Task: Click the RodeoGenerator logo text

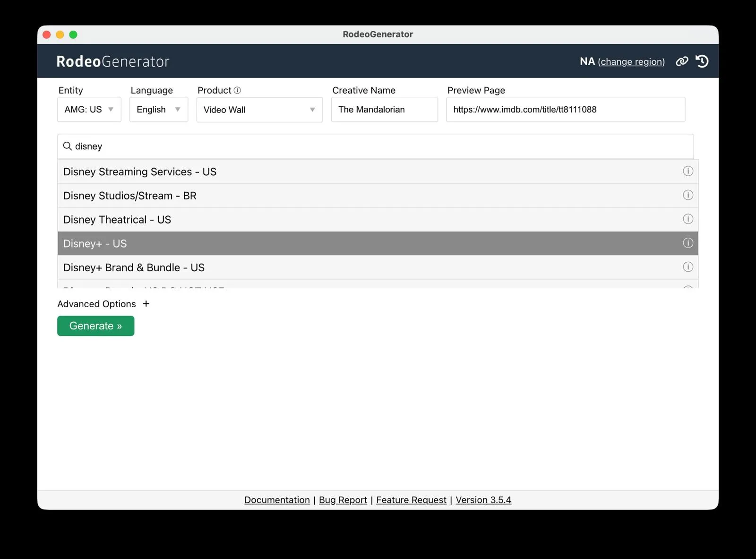Action: [x=113, y=61]
